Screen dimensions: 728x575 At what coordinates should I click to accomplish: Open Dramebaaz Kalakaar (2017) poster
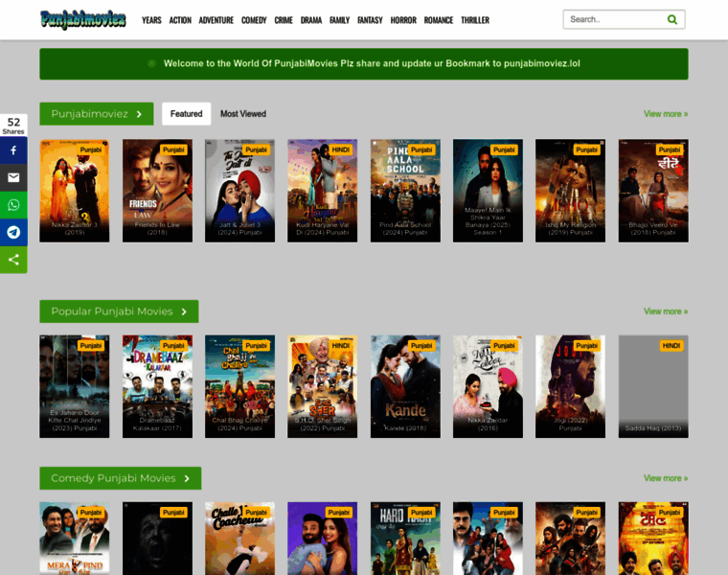pyautogui.click(x=157, y=386)
